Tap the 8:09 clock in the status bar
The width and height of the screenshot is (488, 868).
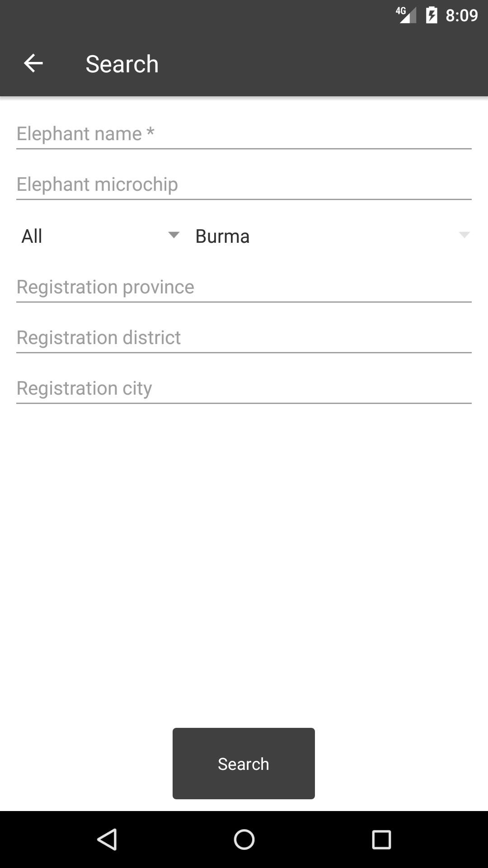(461, 15)
